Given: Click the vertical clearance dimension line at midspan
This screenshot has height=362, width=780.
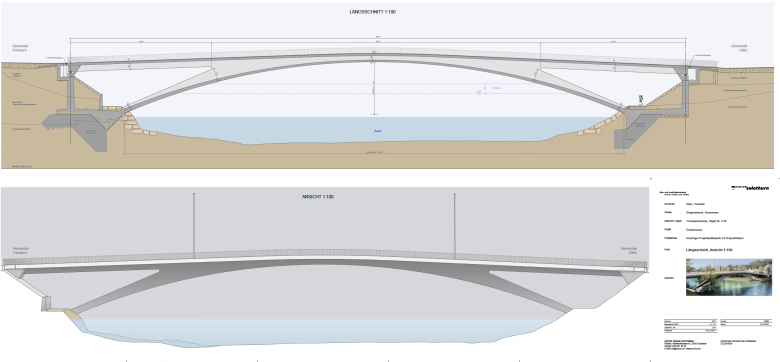Looking at the screenshot, I should [x=375, y=87].
